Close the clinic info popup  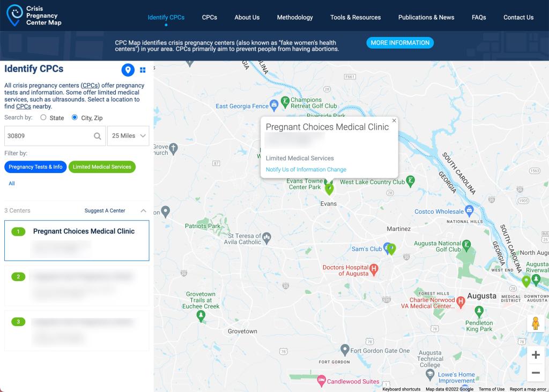click(x=394, y=121)
